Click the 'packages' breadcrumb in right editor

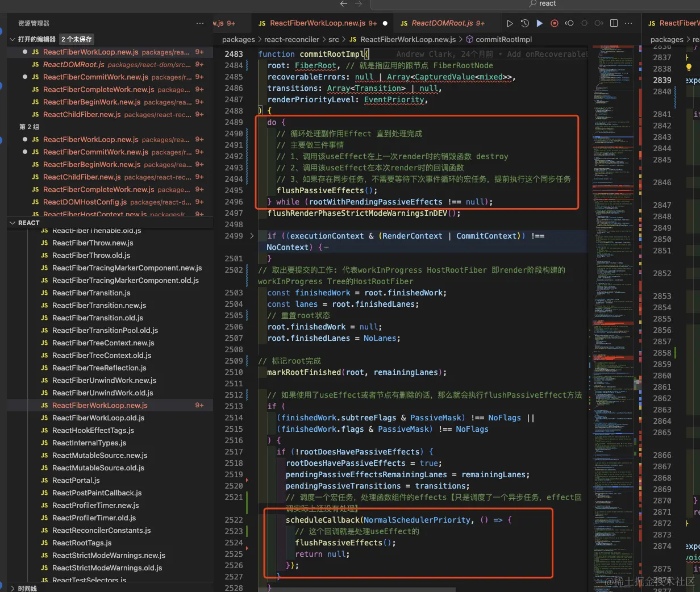click(667, 39)
